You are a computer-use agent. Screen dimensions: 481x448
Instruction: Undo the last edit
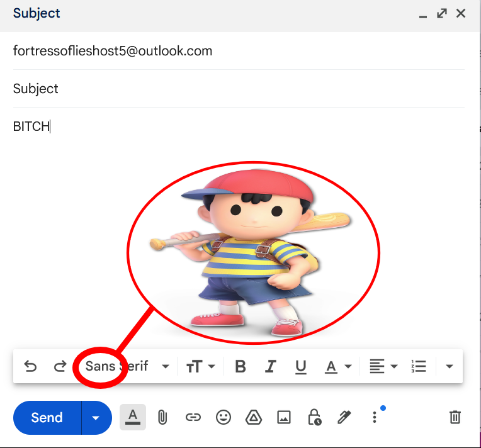30,366
